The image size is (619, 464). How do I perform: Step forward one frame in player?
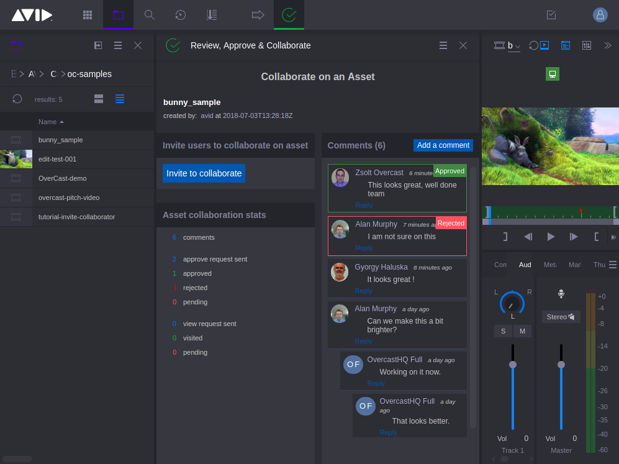tap(574, 237)
